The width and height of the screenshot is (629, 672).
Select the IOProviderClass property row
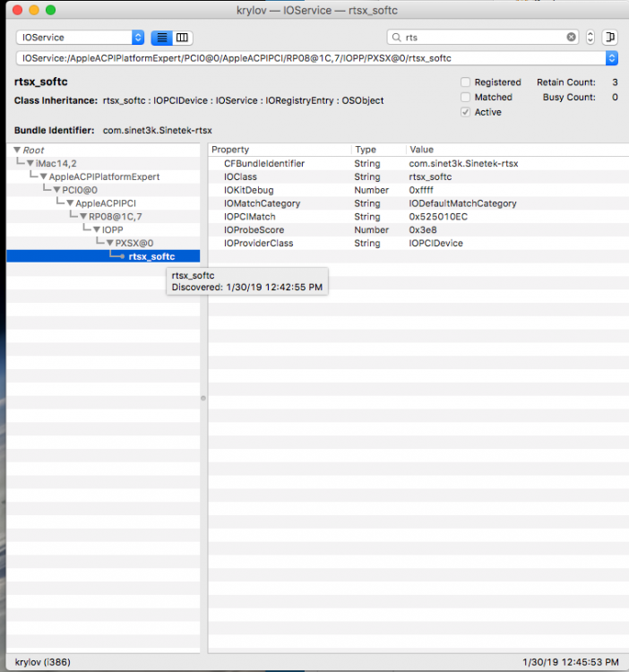pos(418,243)
